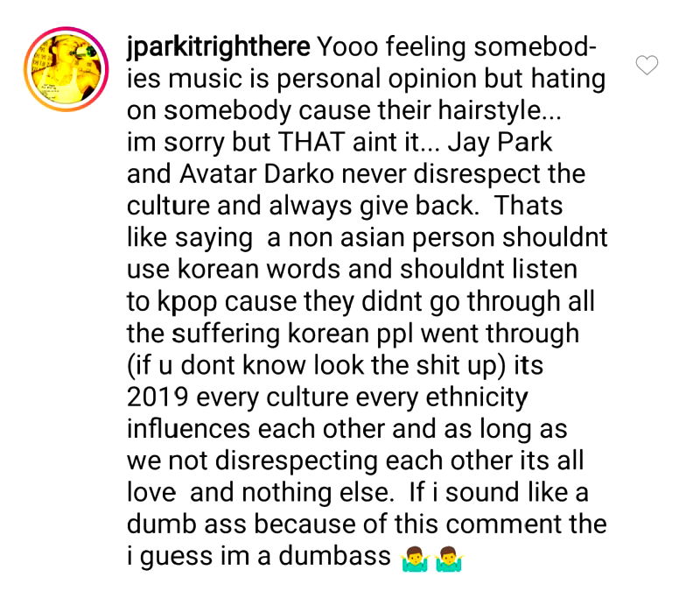Click the word 'hairstyle...' in the comment
This screenshot has height=612, width=700.
coord(499,111)
